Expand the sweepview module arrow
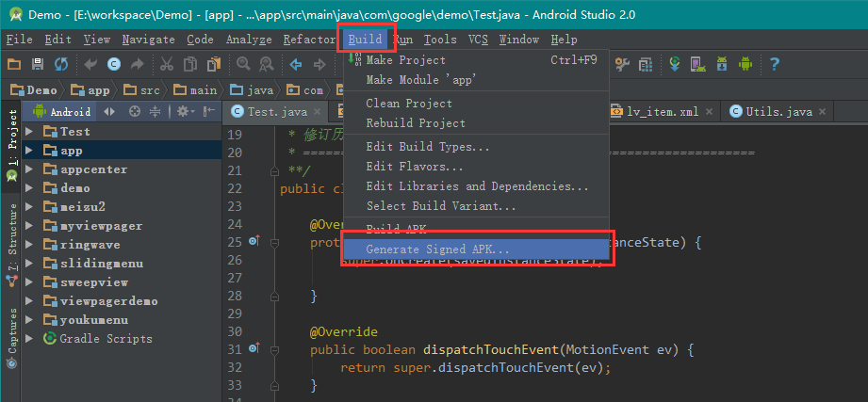 point(29,282)
